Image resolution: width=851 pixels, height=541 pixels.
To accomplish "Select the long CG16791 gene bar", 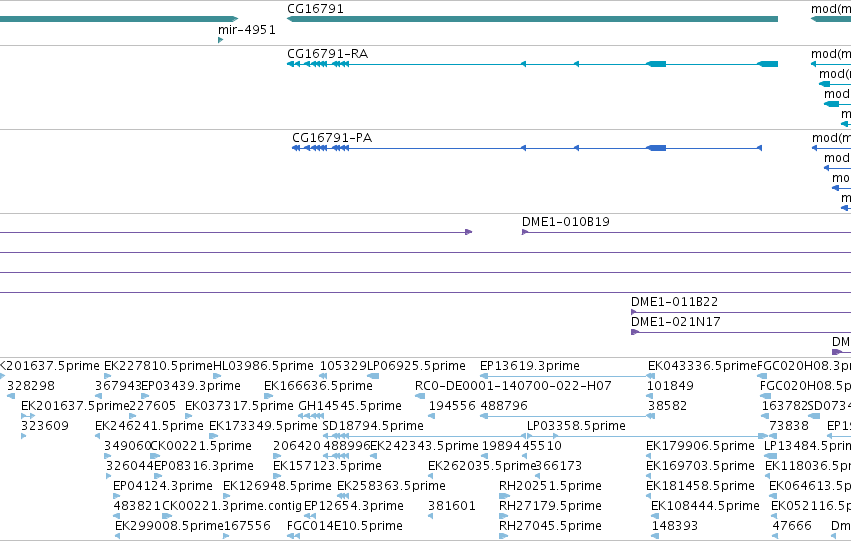I will (532, 19).
